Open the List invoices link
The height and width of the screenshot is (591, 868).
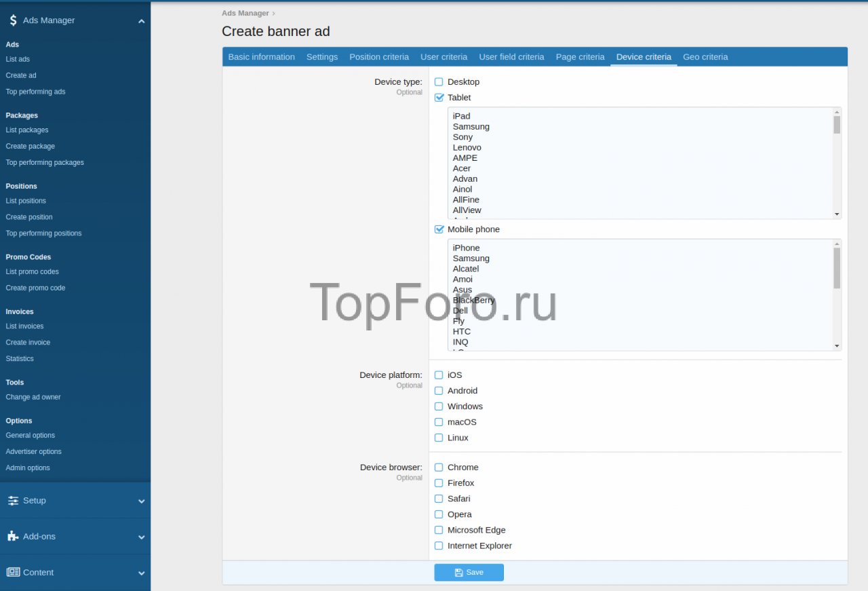coord(24,326)
